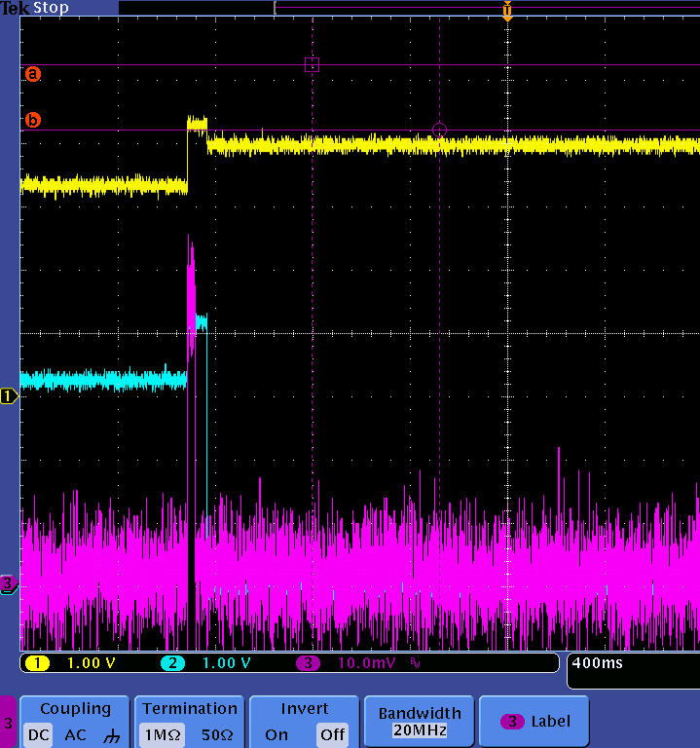
Task: Click the 400ms timebase readout
Action: tap(597, 663)
